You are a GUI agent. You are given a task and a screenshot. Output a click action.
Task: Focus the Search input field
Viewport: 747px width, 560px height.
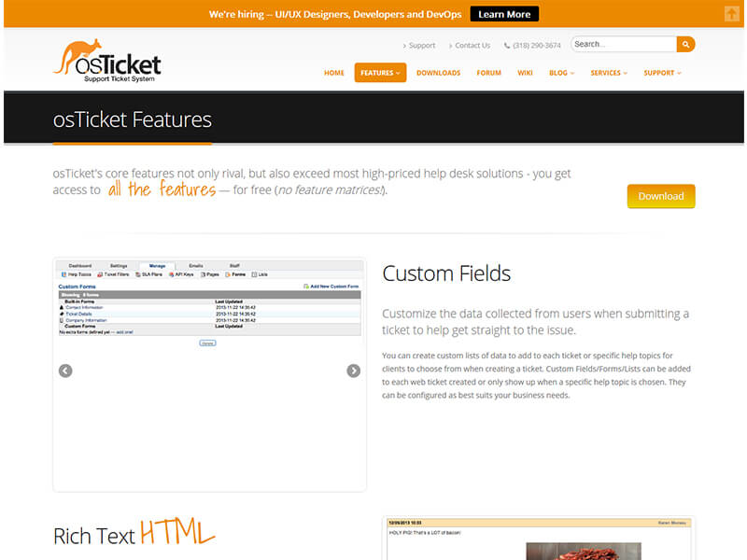click(x=623, y=44)
